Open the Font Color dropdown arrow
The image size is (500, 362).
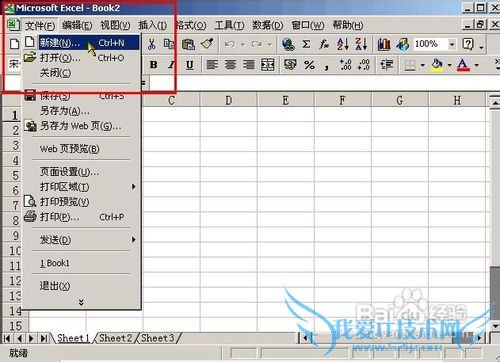tap(476, 65)
